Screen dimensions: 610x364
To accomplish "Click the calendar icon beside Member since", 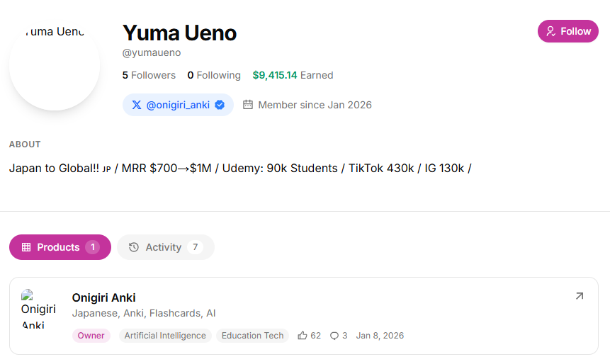I will 248,105.
